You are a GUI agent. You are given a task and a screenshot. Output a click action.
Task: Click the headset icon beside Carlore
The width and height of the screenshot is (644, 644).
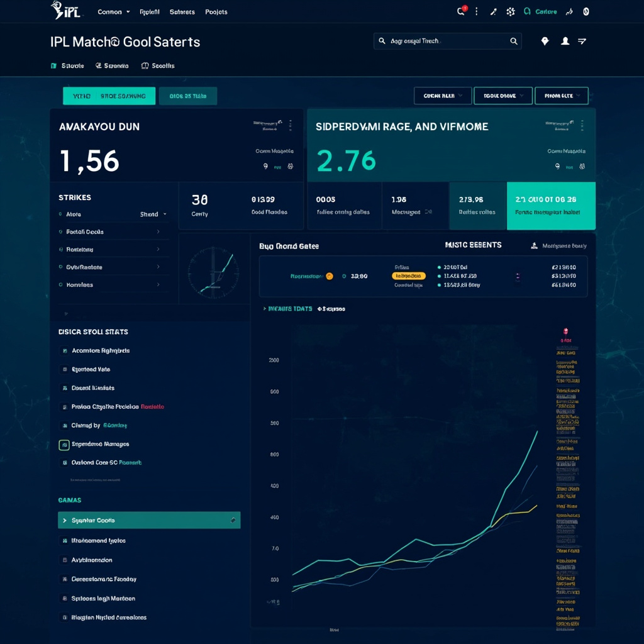527,11
